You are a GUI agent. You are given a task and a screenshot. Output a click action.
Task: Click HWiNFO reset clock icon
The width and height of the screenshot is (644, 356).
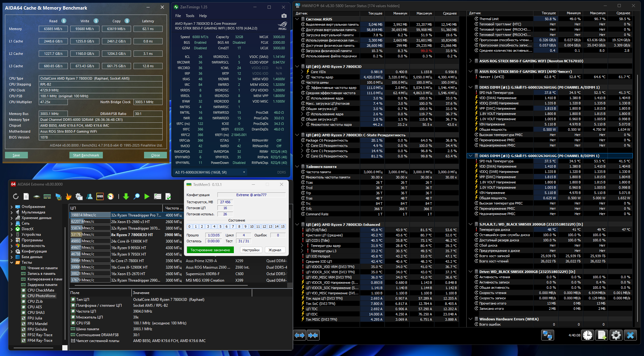coord(587,335)
